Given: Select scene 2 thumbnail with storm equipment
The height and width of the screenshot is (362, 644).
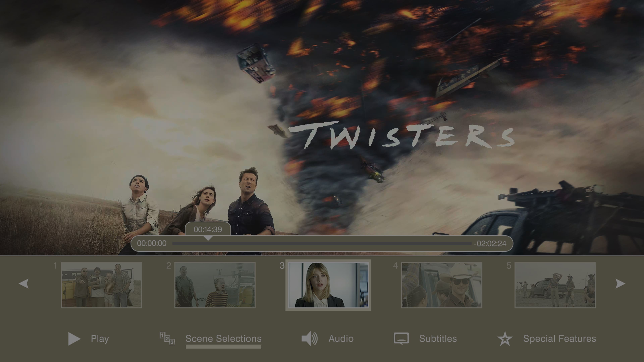Looking at the screenshot, I should (x=215, y=285).
